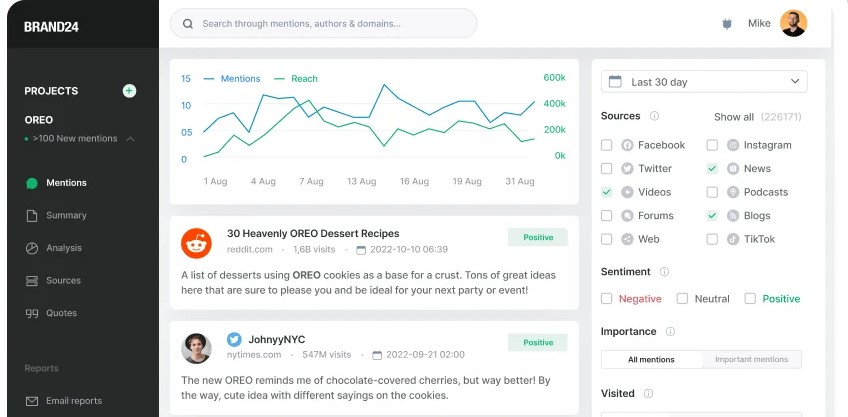Click the info icon next to Sources
This screenshot has width=848, height=417.
point(654,116)
